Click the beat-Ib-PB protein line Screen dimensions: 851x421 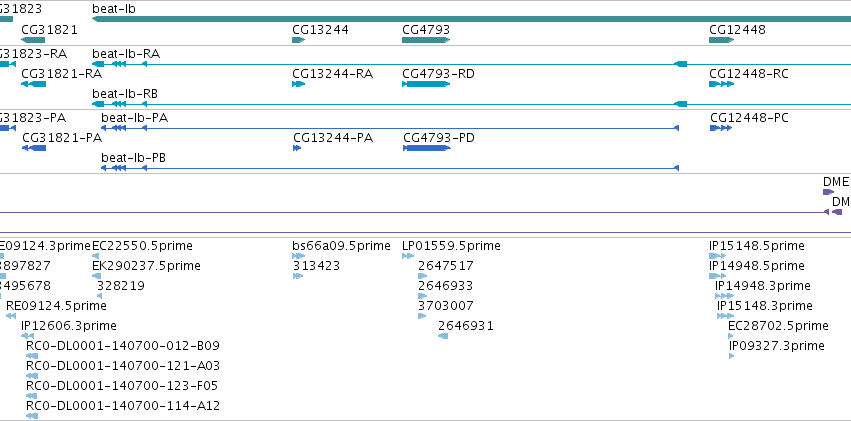[390, 168]
